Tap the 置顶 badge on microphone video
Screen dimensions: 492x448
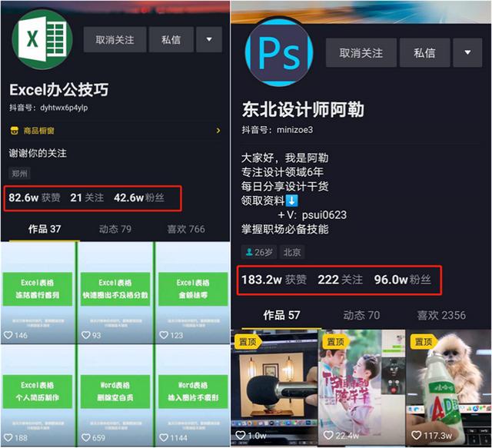click(248, 342)
